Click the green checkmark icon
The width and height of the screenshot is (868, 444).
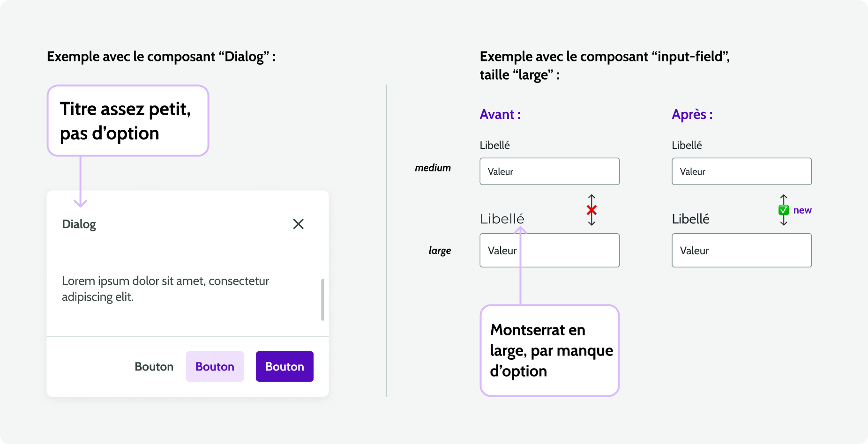[x=783, y=210]
